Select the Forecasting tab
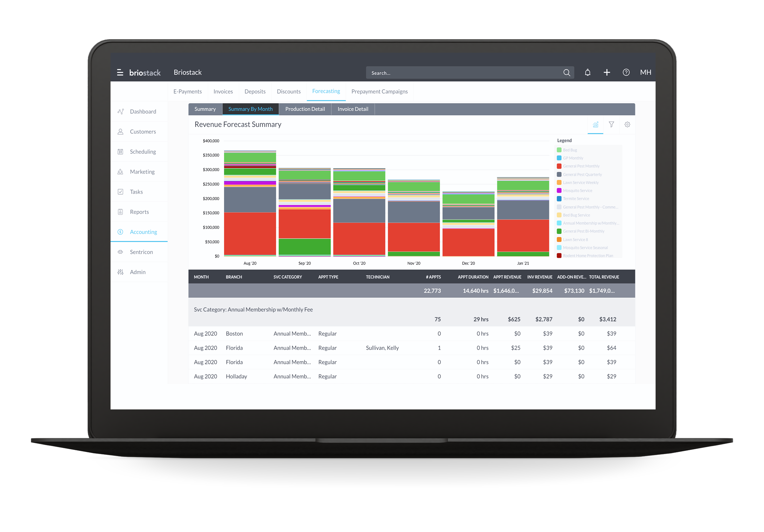764x532 pixels. point(326,91)
